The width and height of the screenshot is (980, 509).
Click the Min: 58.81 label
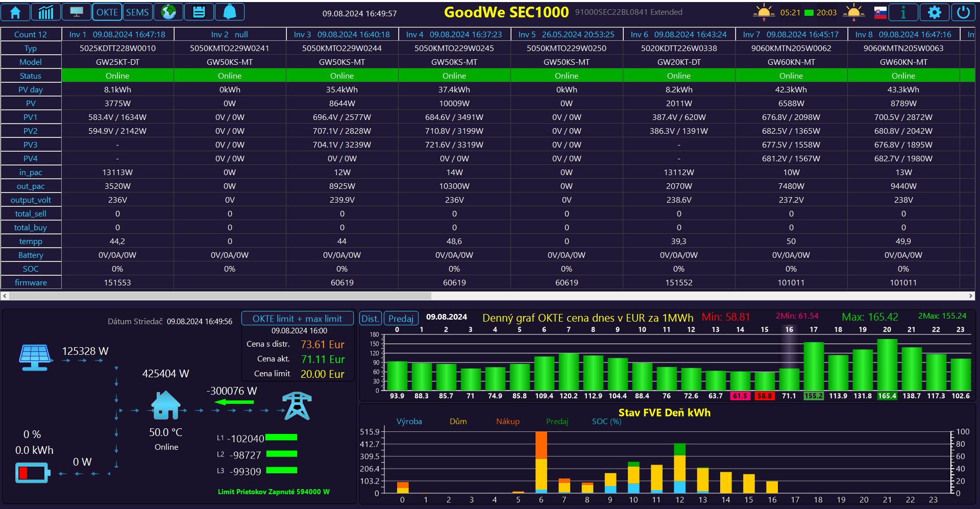(726, 317)
